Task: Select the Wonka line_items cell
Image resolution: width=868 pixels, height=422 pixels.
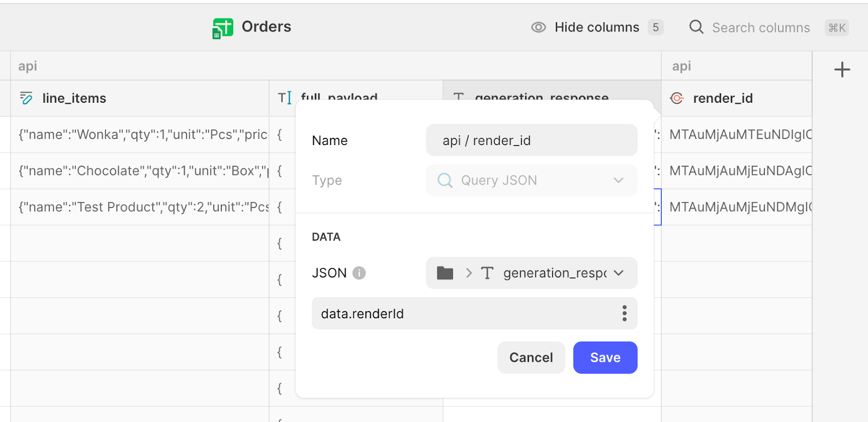Action: coord(140,134)
